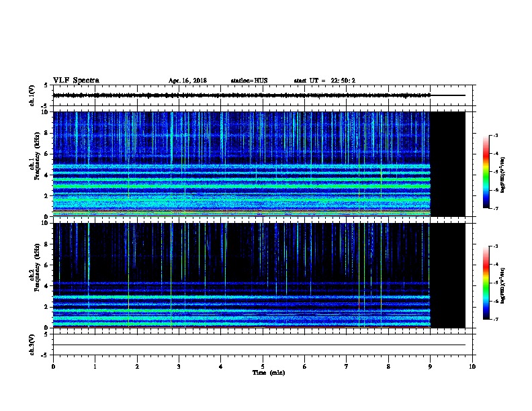Click time axis tick label "4"
Image resolution: width=532 pixels, height=411 pixels.
221,367
